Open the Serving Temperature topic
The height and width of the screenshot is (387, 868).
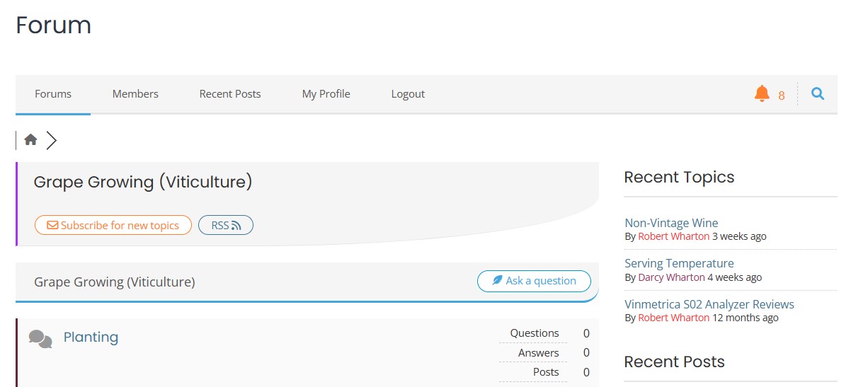pos(679,263)
